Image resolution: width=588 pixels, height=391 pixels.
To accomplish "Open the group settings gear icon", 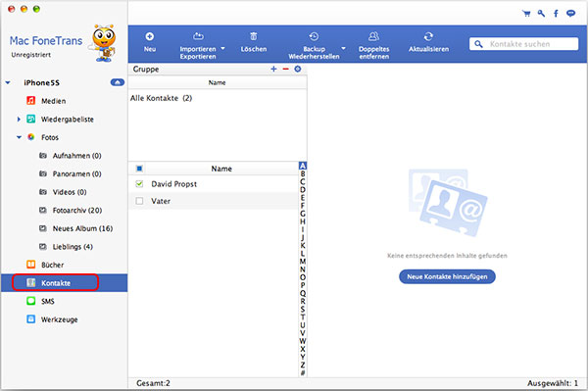I will [x=298, y=69].
